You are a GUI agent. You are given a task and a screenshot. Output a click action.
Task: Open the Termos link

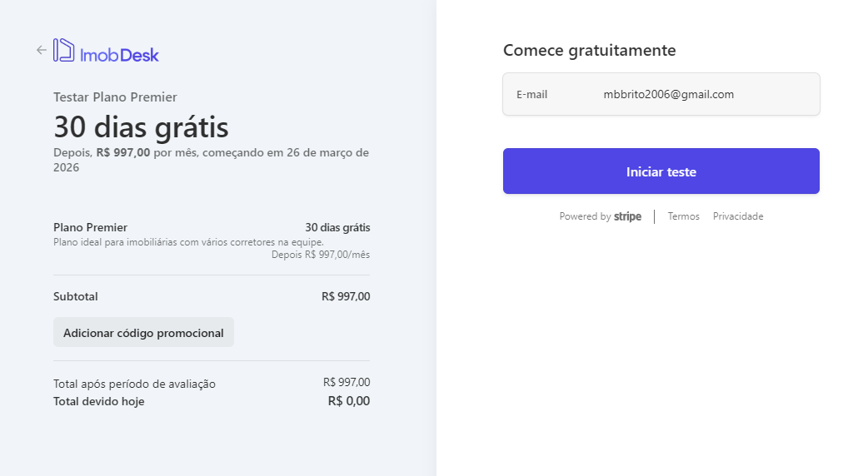pyautogui.click(x=683, y=216)
